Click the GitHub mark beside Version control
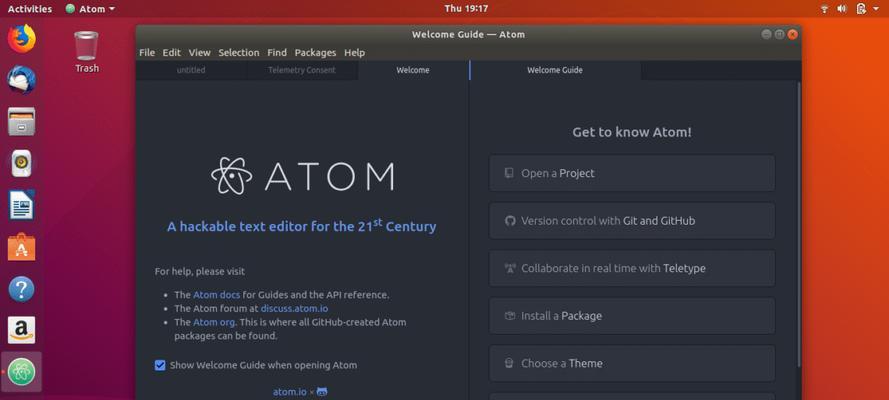This screenshot has width=889, height=400. coord(510,220)
